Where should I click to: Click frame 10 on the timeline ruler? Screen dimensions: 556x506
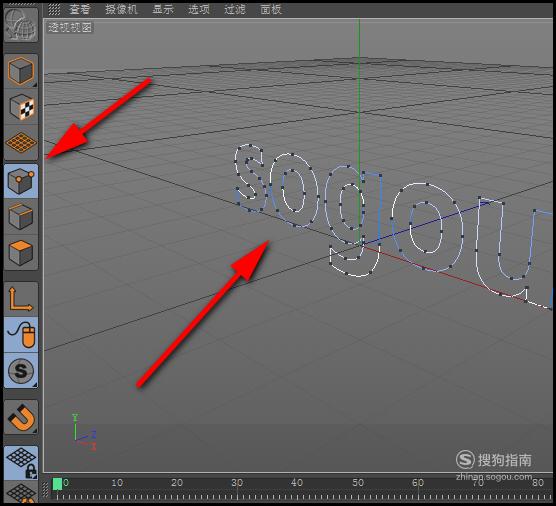117,483
